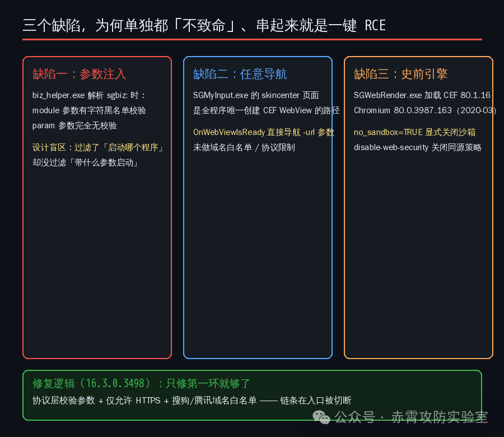Image resolution: width=504 pixels, height=437 pixels.
Task: Click the 公众号 · 赤霄攻防实验室 watermark text
Action: (411, 417)
